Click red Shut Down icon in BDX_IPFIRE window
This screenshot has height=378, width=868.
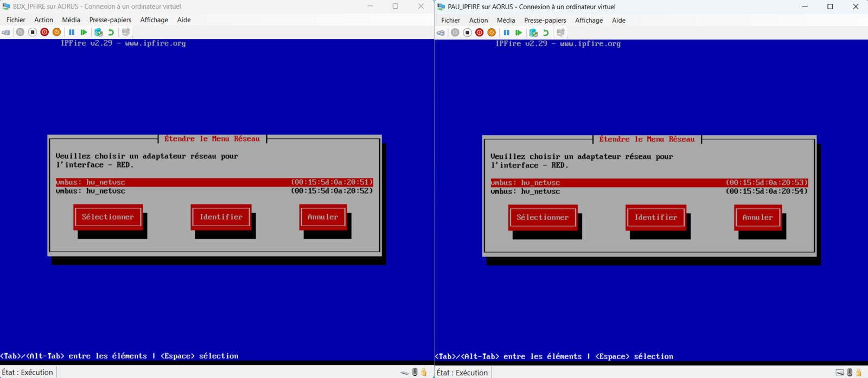[x=44, y=33]
